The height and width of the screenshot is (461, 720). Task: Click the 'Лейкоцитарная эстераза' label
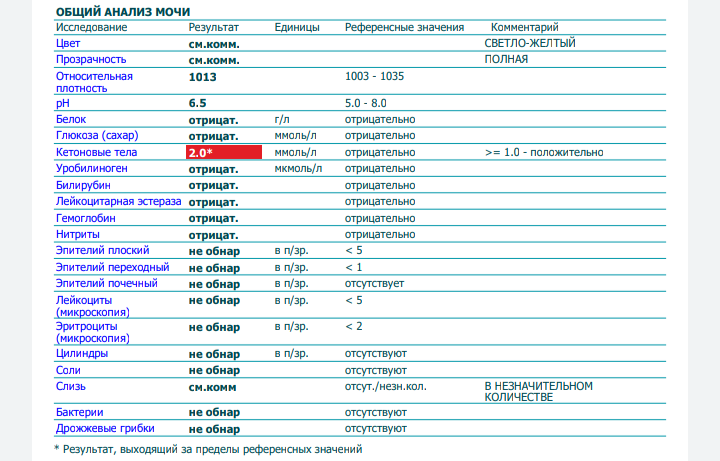(118, 202)
